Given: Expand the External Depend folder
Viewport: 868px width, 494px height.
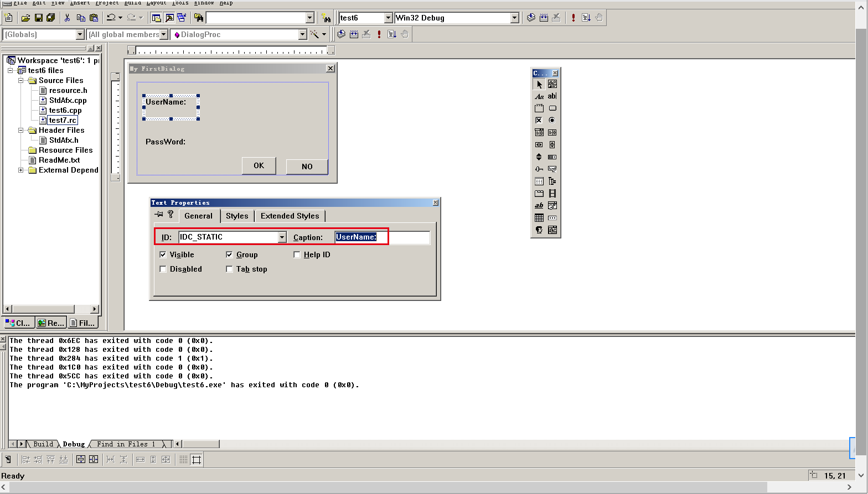Looking at the screenshot, I should click(21, 170).
